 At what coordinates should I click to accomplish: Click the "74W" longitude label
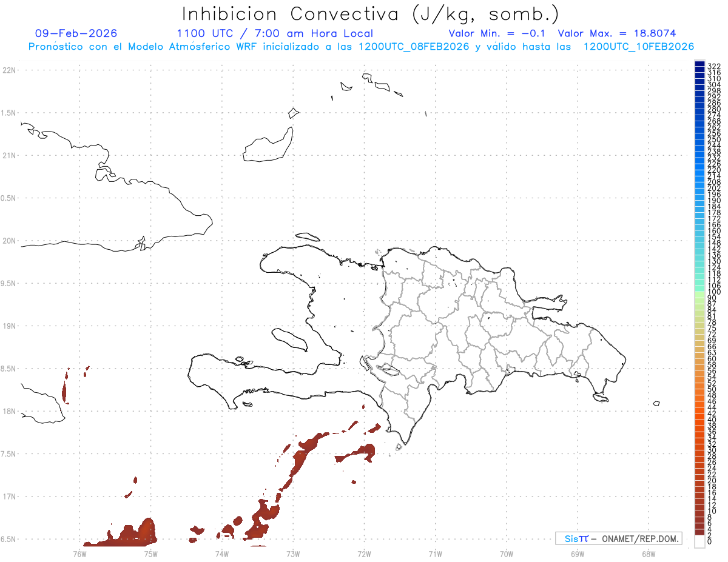[221, 553]
